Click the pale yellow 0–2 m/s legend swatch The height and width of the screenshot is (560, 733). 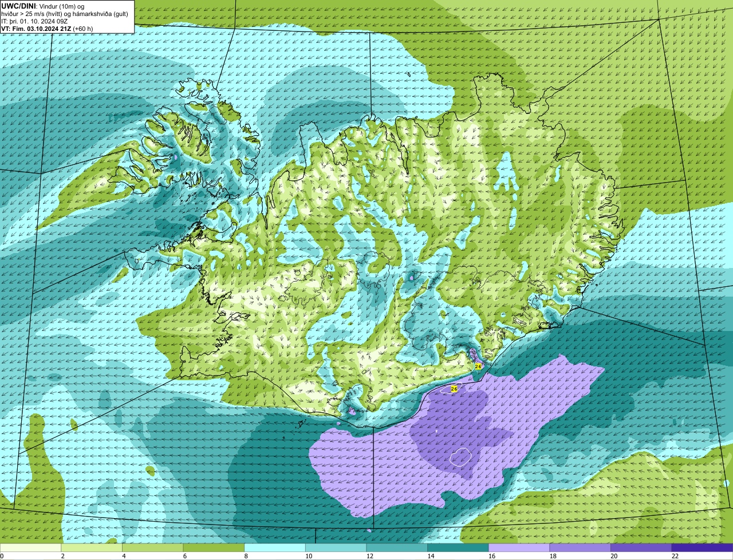pyautogui.click(x=31, y=547)
